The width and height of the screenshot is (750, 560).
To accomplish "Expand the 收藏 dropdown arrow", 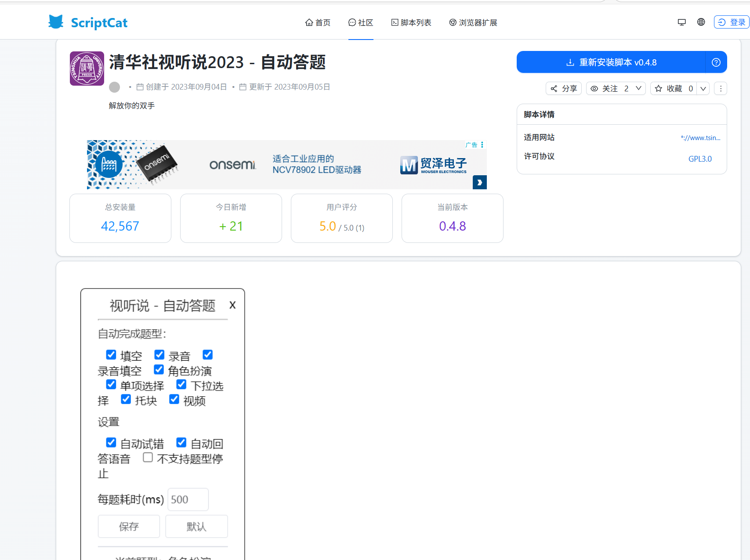I will [703, 89].
